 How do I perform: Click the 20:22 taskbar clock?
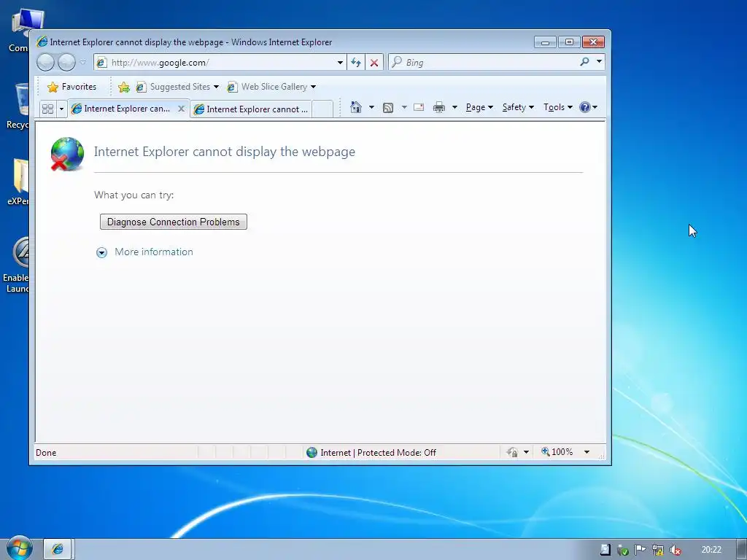(x=711, y=550)
